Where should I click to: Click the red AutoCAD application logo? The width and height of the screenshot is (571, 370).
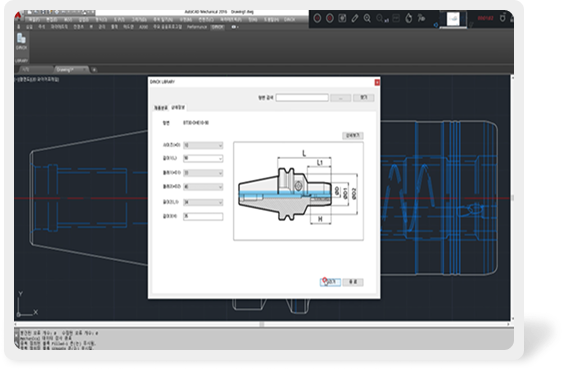(17, 15)
